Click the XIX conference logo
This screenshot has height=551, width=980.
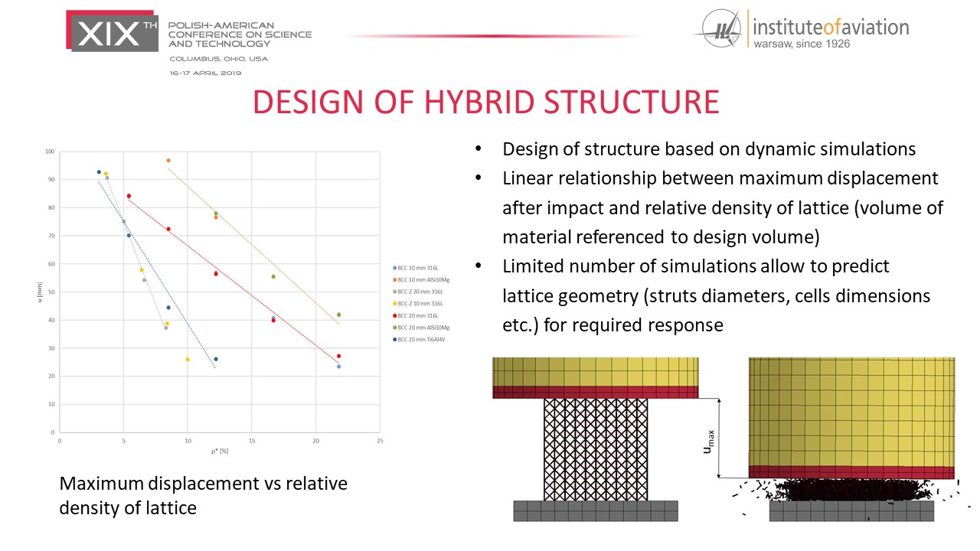tap(115, 31)
